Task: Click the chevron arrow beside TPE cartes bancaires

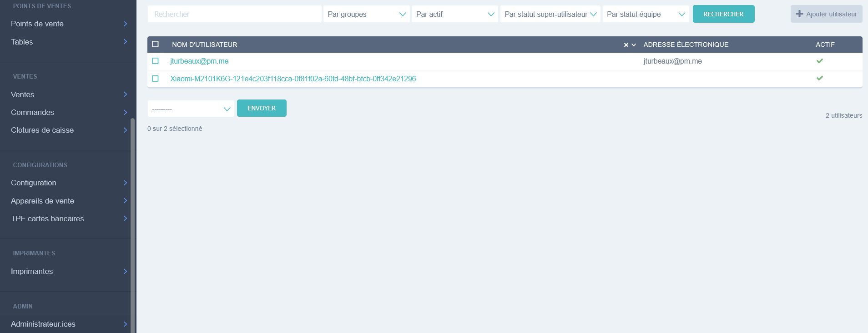Action: tap(125, 219)
